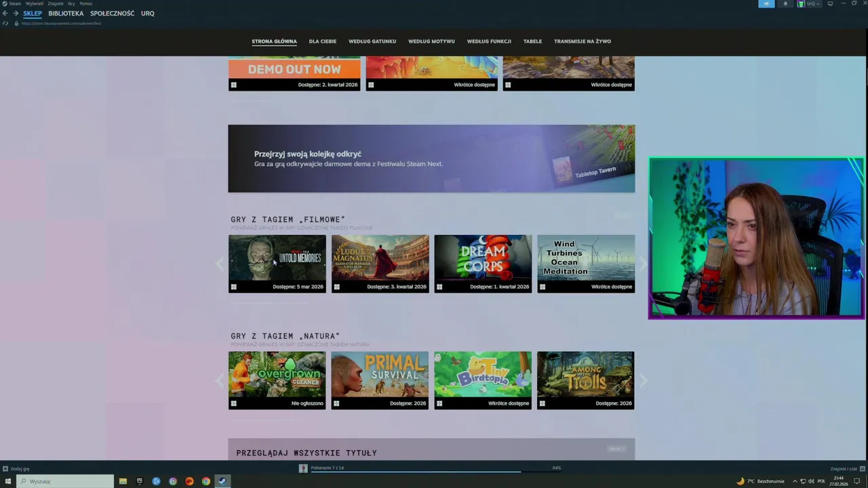Open the Dream Corps game thumbnail

pyautogui.click(x=483, y=258)
